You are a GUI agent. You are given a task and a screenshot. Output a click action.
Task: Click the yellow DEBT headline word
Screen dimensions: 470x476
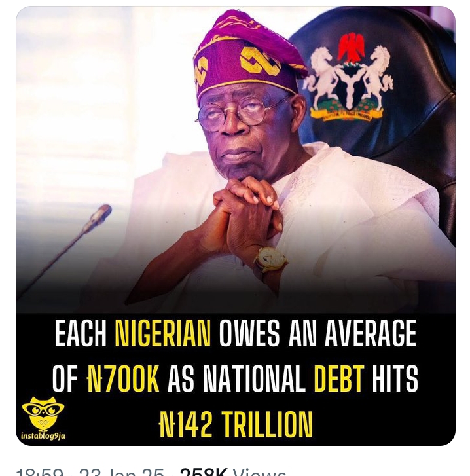338,378
